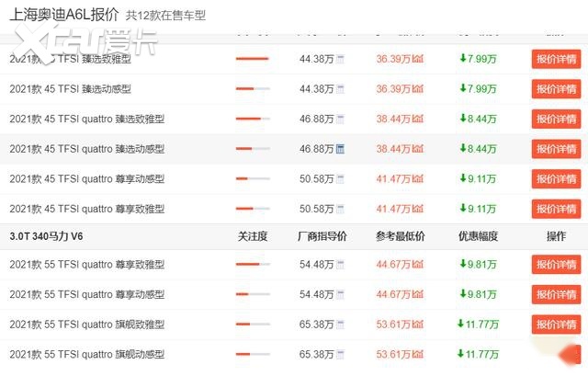The height and width of the screenshot is (376, 588).
Task: Click the 参考最低价 column header
Action: point(401,236)
